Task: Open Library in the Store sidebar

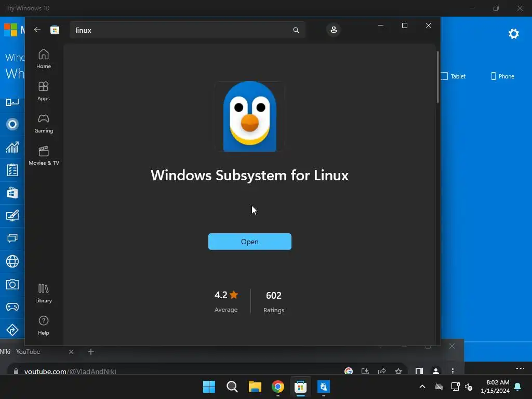Action: pyautogui.click(x=44, y=294)
